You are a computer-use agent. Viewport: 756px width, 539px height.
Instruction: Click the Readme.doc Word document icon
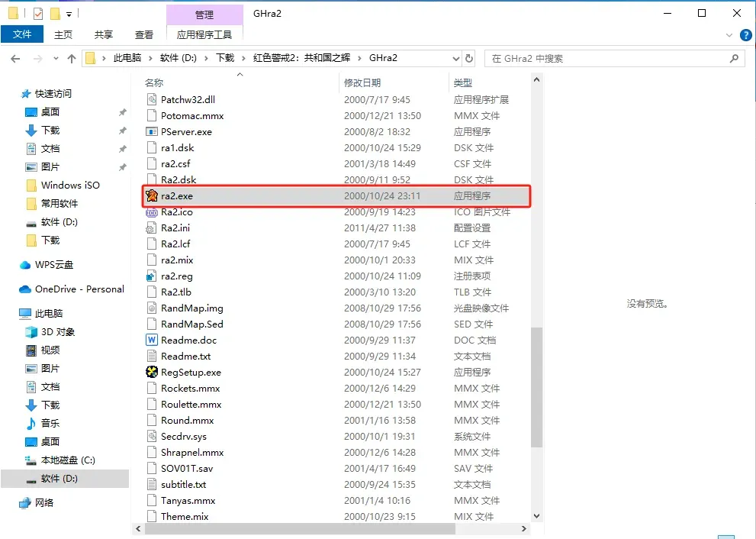point(152,340)
